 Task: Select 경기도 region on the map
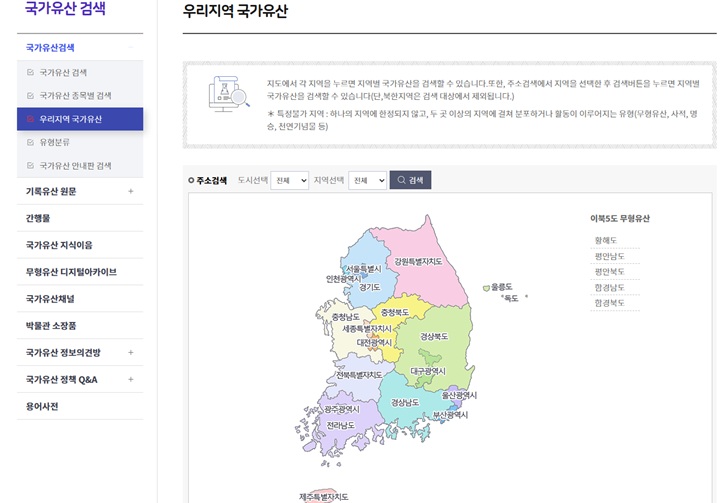370,288
